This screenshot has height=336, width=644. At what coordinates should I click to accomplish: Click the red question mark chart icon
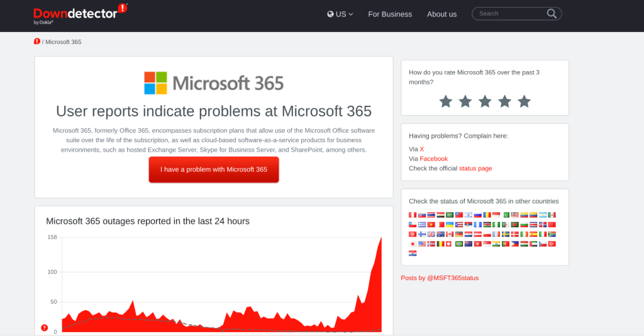click(x=44, y=328)
